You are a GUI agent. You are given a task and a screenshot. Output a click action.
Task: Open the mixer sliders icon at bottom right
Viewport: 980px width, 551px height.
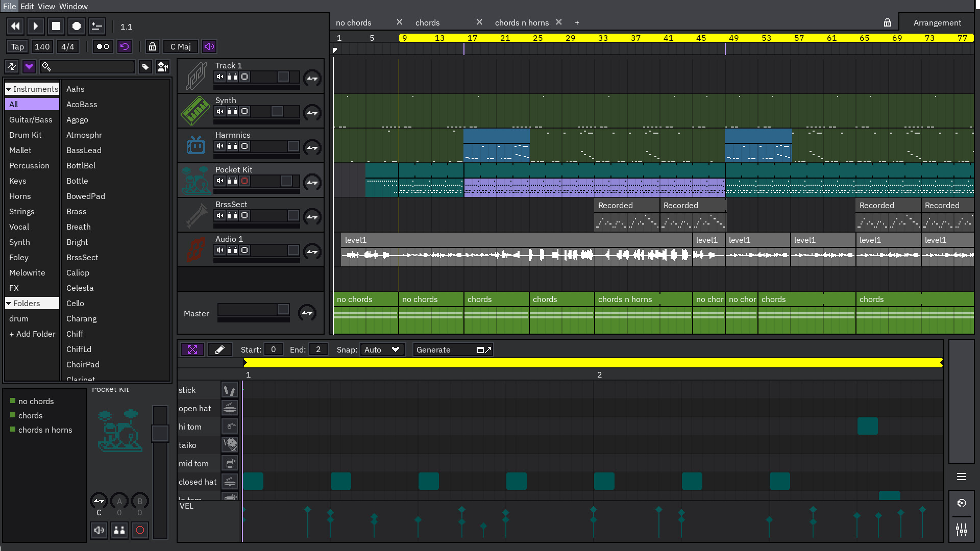tap(962, 530)
